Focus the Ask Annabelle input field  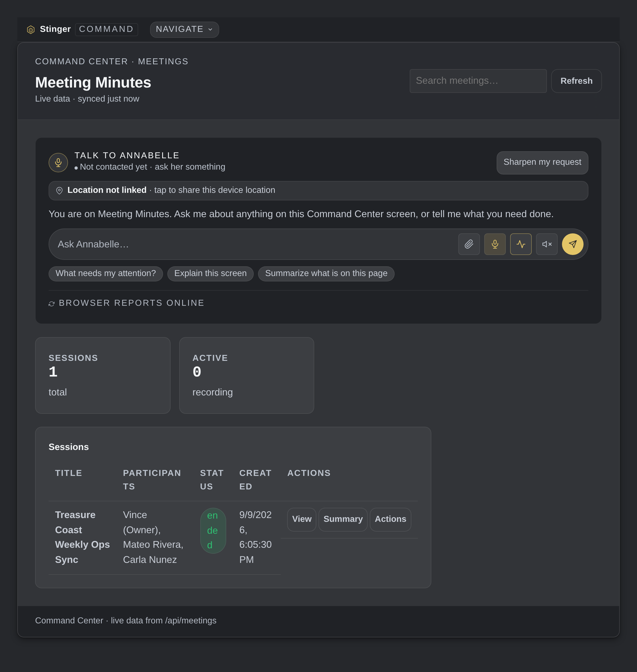(255, 244)
